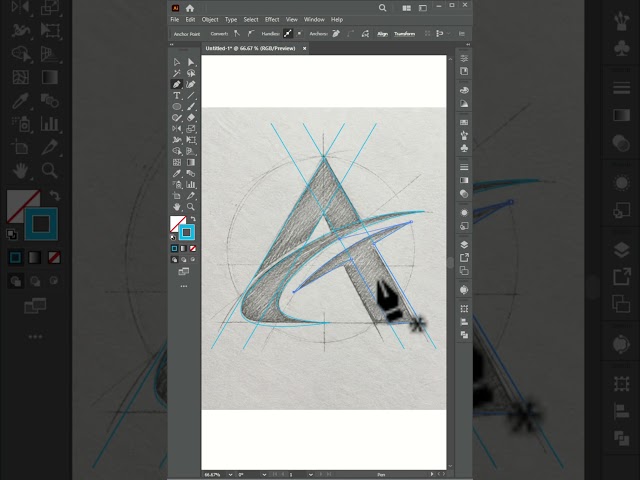This screenshot has width=640, height=480.
Task: Choose the Mesh tool
Action: point(177,162)
